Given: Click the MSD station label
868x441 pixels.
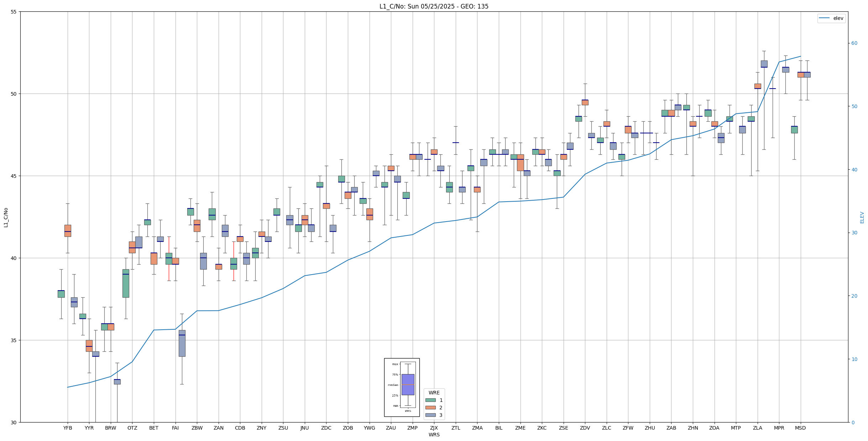Looking at the screenshot, I should click(800, 428).
